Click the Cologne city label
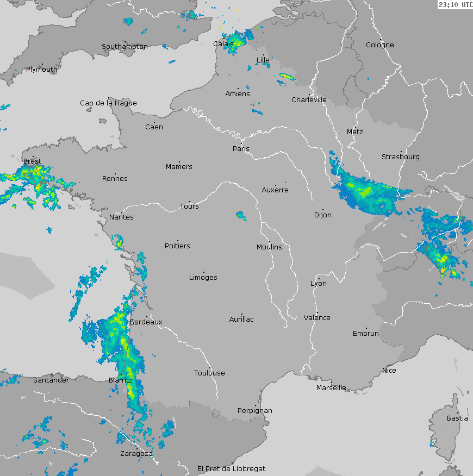The width and height of the screenshot is (473, 476). 379,45
